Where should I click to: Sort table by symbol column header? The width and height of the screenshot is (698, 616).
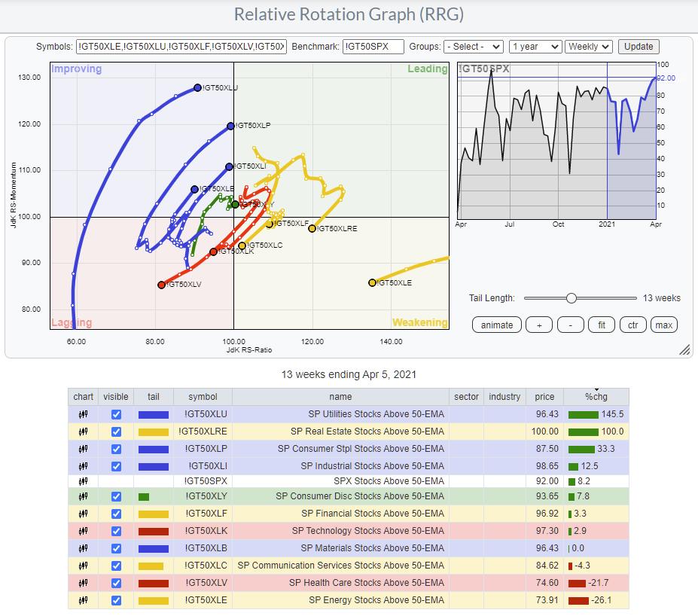[203, 397]
